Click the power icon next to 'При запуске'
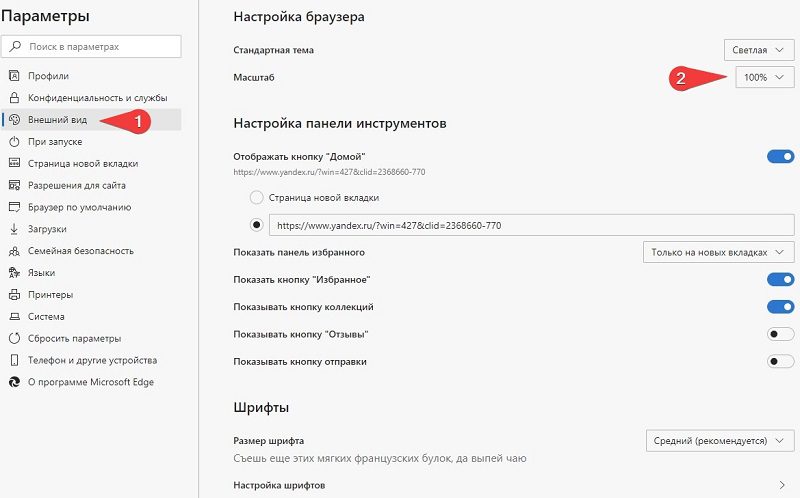This screenshot has width=800, height=498. 14,142
